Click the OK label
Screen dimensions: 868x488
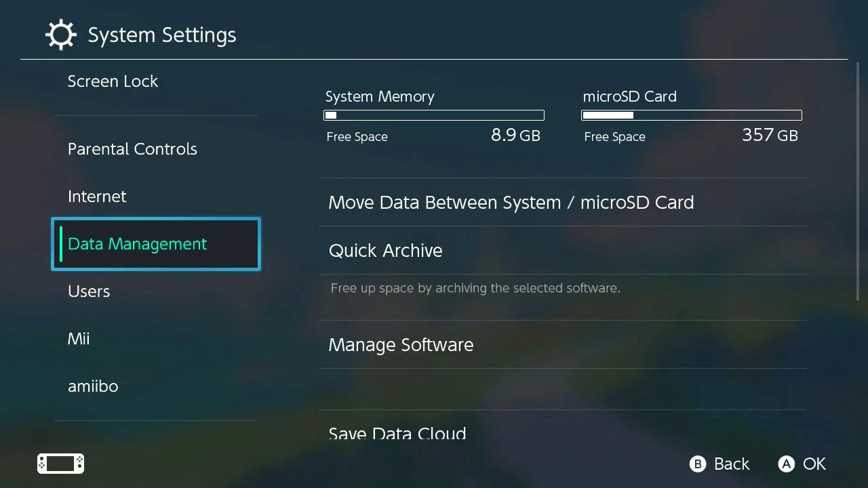[814, 464]
